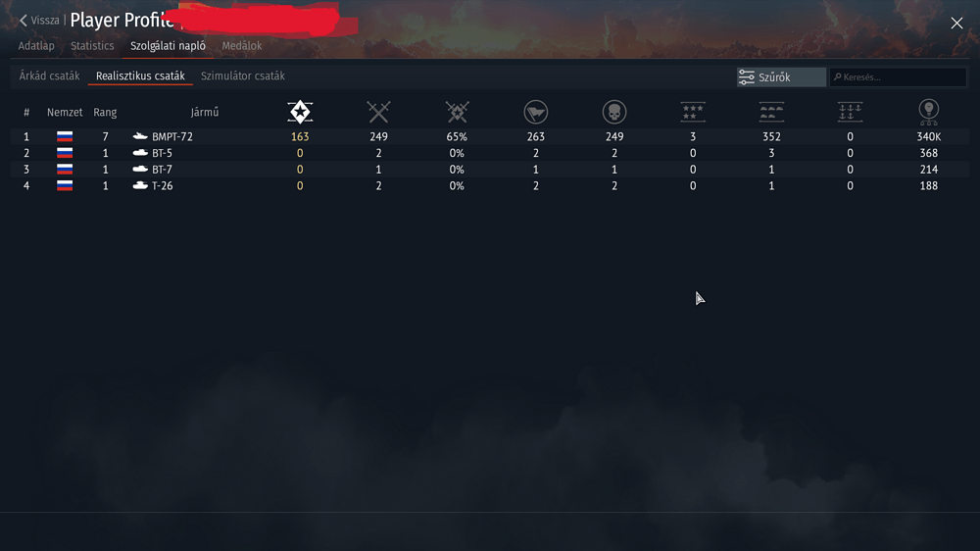Open the Medálok tab

[242, 46]
